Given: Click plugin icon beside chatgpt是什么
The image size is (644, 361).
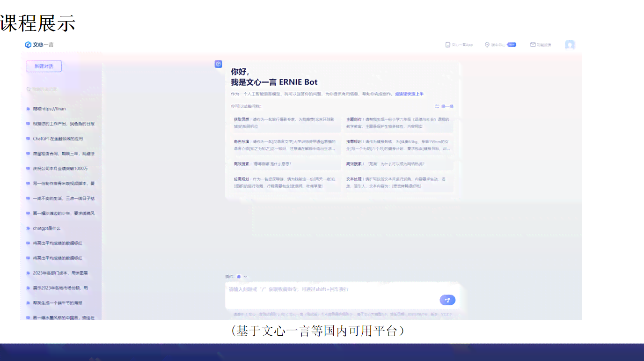Looking at the screenshot, I should 28,228.
